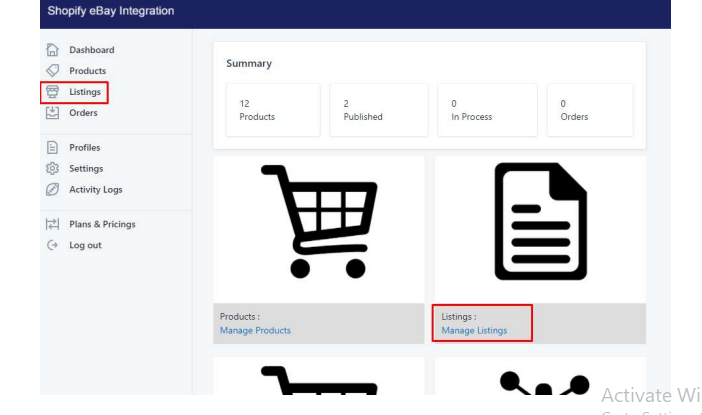Image resolution: width=702 pixels, height=415 pixels.
Task: Open Plans & Pricings page
Action: [x=102, y=224]
